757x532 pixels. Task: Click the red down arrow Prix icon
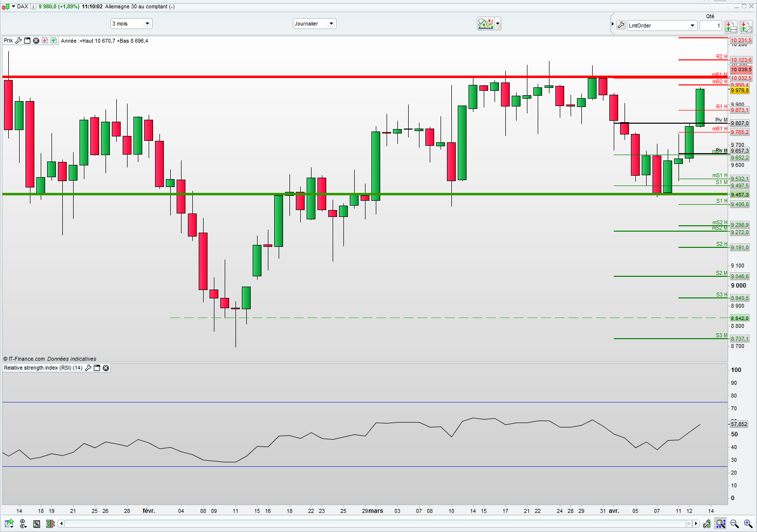[x=45, y=41]
